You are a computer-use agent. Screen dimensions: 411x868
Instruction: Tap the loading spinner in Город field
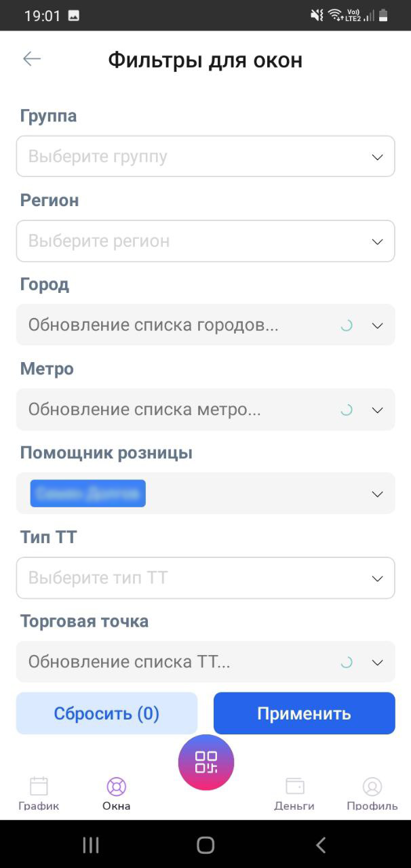347,325
